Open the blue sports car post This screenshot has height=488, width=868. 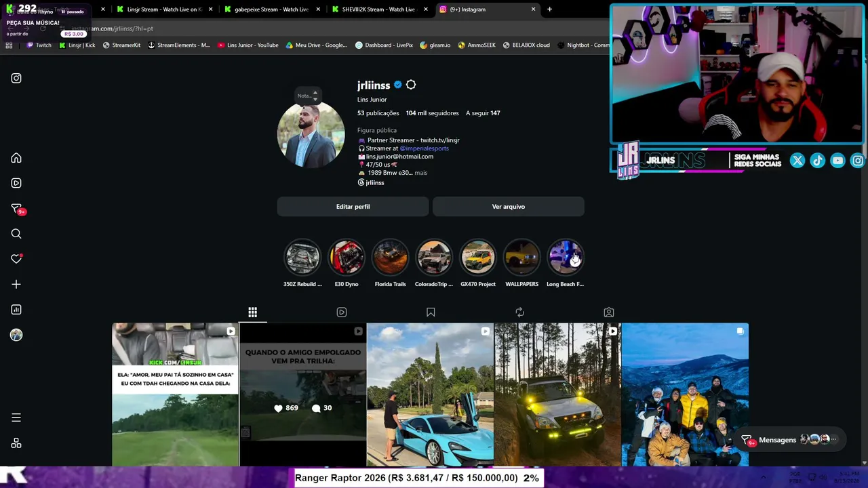point(430,394)
